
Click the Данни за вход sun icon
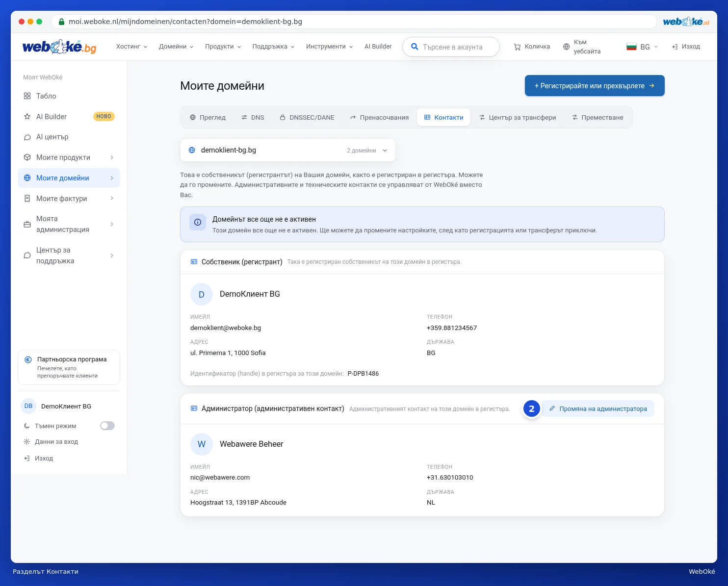point(27,442)
